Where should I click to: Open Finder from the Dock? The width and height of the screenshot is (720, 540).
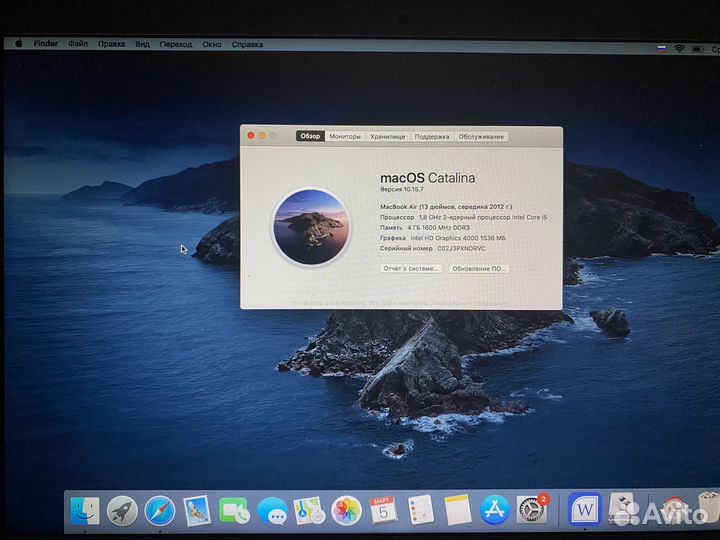(85, 511)
